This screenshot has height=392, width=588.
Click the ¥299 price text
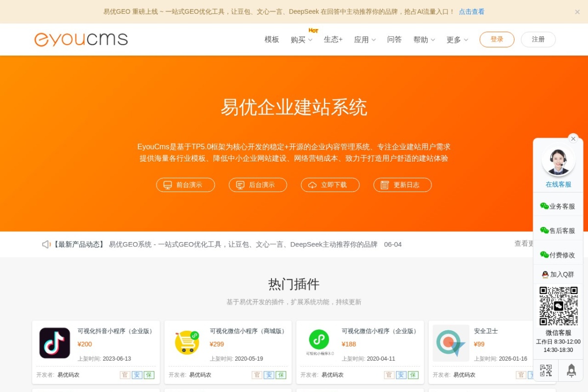click(x=217, y=344)
